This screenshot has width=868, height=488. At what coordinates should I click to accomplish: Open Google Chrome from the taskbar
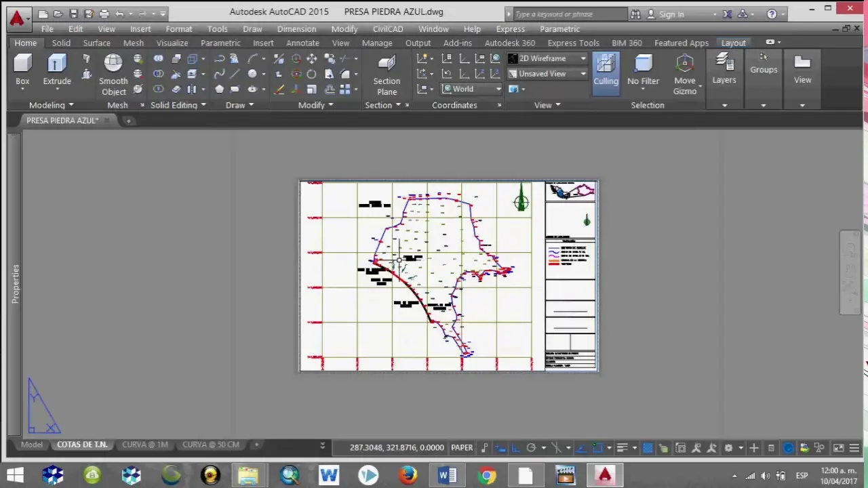pyautogui.click(x=487, y=474)
